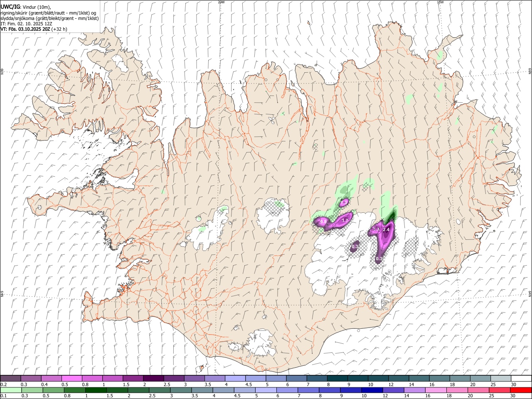The height and width of the screenshot is (399, 532).
Task: Click the 15W longitude label at the top edge
Action: click(x=440, y=2)
